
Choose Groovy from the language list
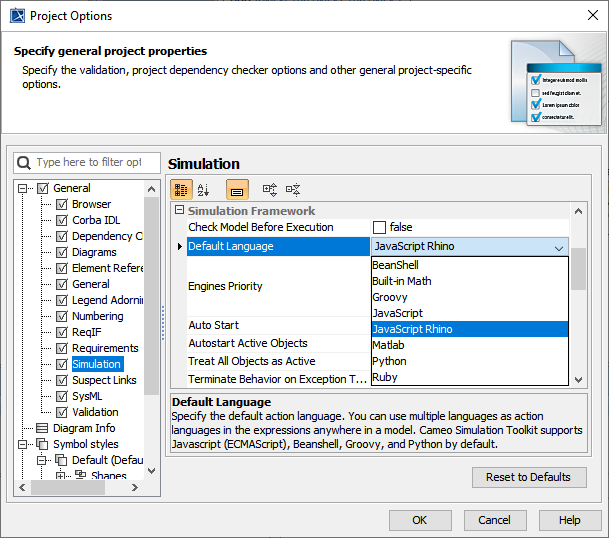coord(389,297)
